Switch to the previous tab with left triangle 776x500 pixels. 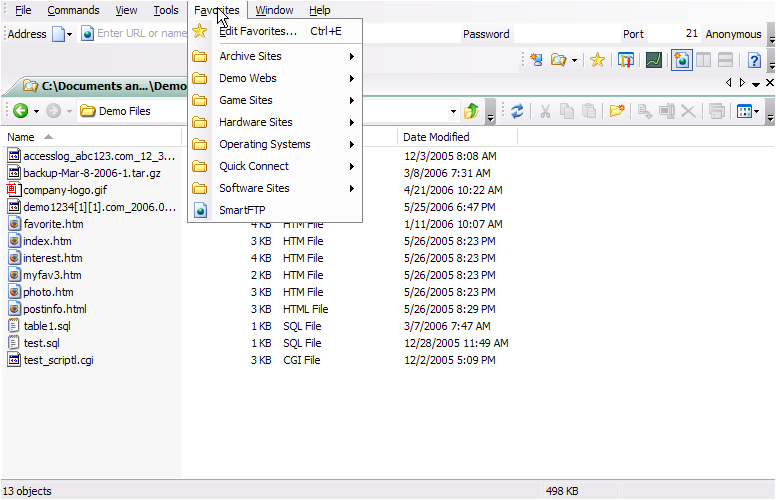point(728,83)
